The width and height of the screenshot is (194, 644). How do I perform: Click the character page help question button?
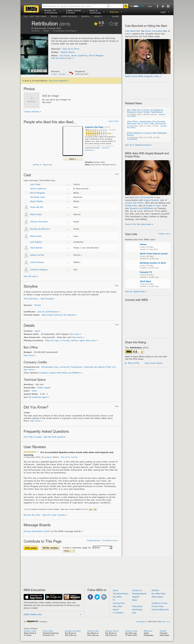tap(74, 551)
